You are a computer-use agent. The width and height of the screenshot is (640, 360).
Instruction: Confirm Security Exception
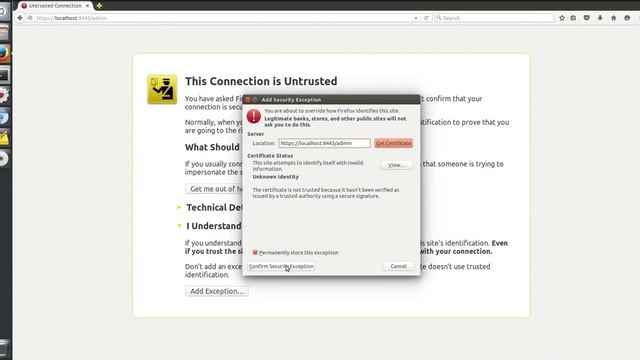click(281, 266)
